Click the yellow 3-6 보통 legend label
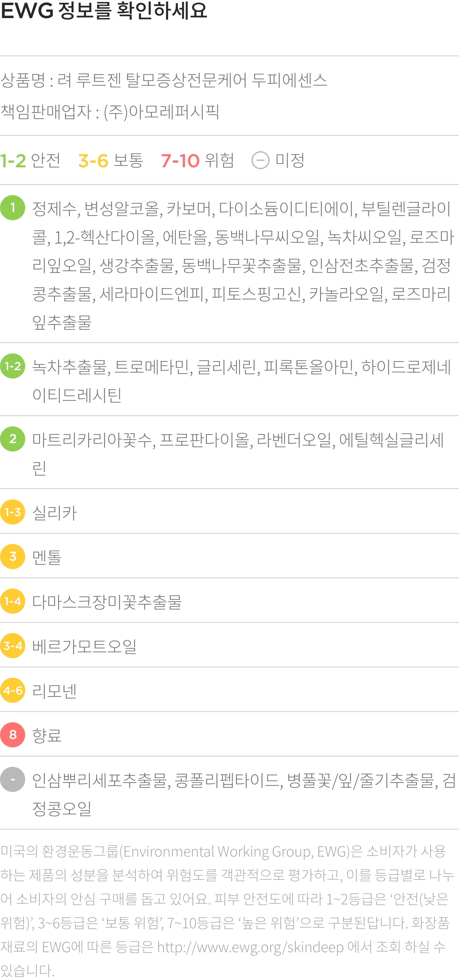This screenshot has height=980, width=459. [111, 160]
